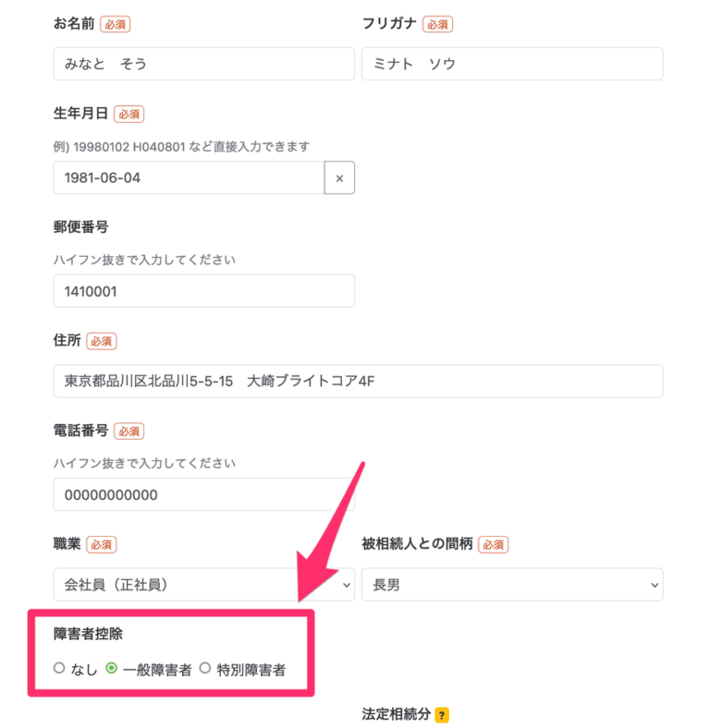Click the 郵便番号 field label

81,227
